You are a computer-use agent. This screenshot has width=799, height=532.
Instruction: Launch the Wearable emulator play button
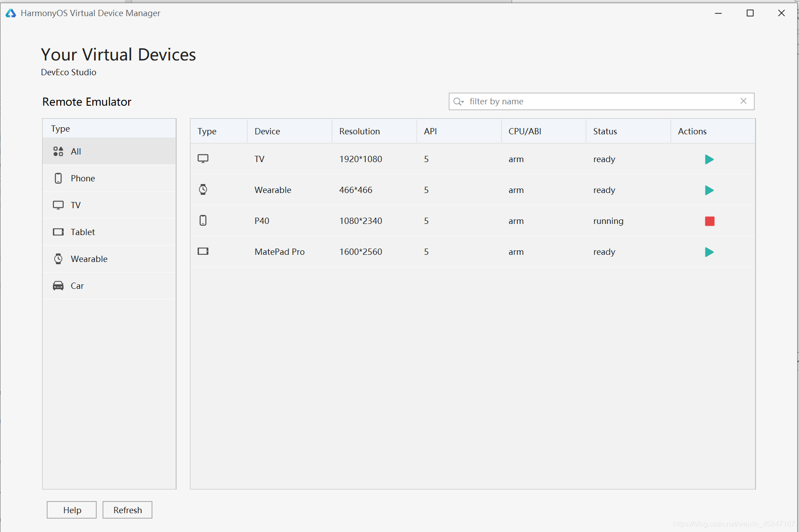pos(709,190)
